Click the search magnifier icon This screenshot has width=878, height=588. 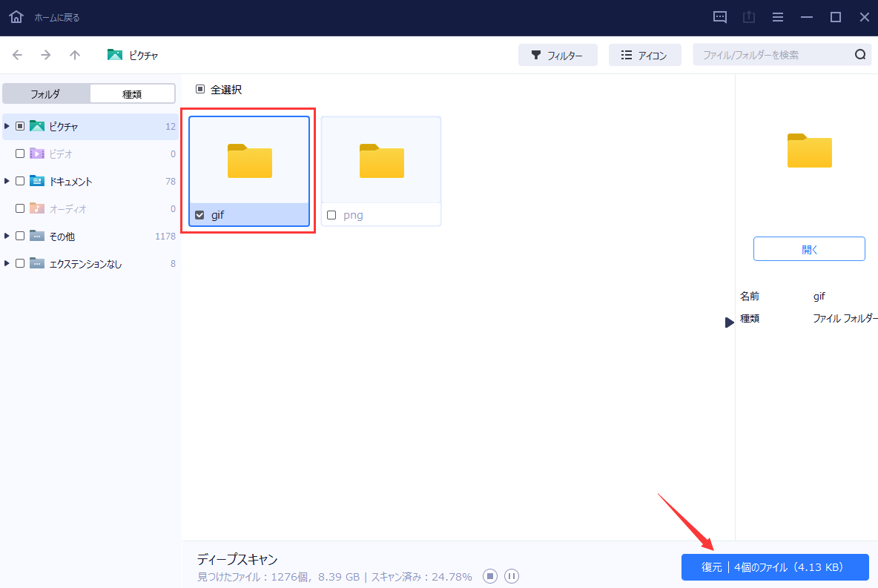[860, 54]
